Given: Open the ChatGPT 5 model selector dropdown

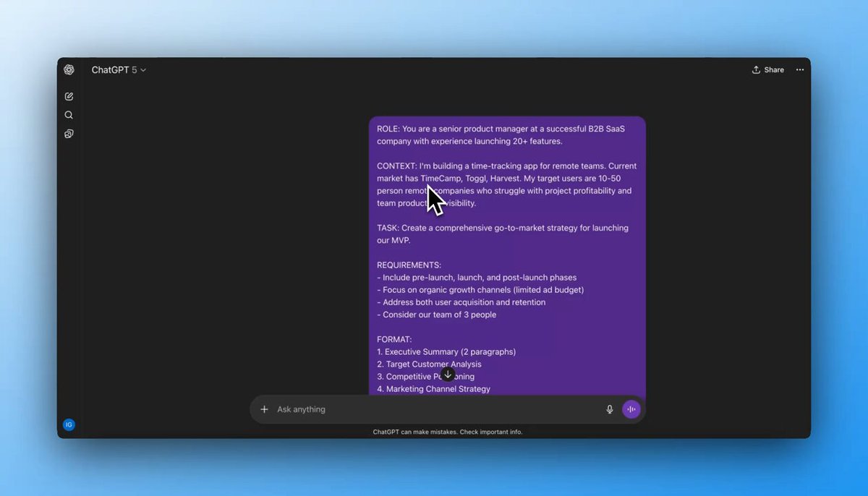Looking at the screenshot, I should pyautogui.click(x=119, y=70).
